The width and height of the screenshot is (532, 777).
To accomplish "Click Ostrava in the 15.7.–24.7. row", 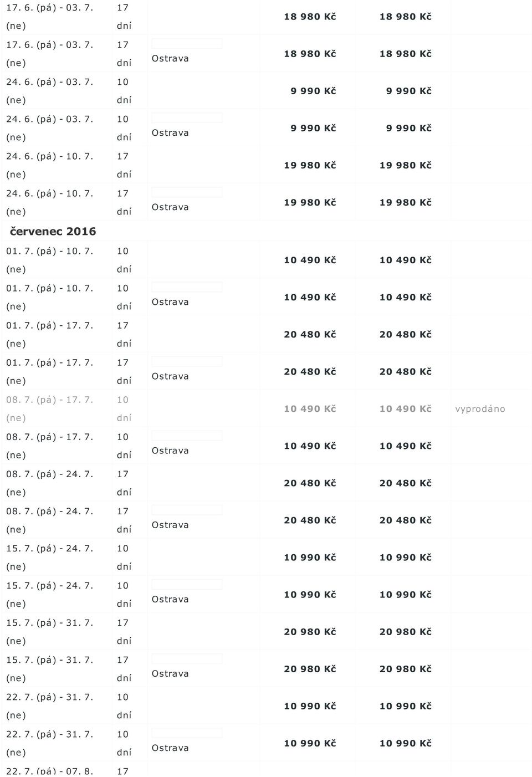I will [170, 599].
